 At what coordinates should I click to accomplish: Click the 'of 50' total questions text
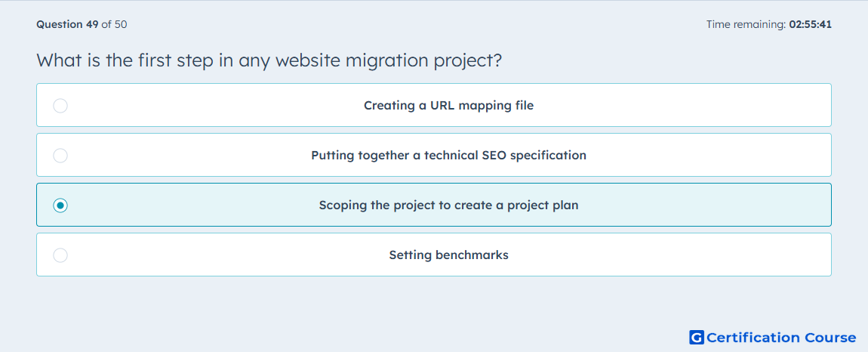pyautogui.click(x=115, y=24)
